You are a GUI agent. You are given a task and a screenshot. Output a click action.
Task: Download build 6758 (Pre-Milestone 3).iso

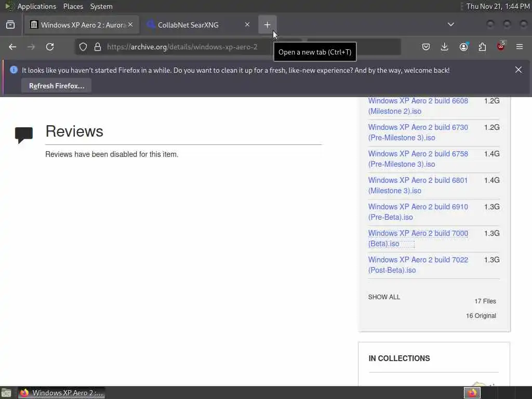(418, 159)
